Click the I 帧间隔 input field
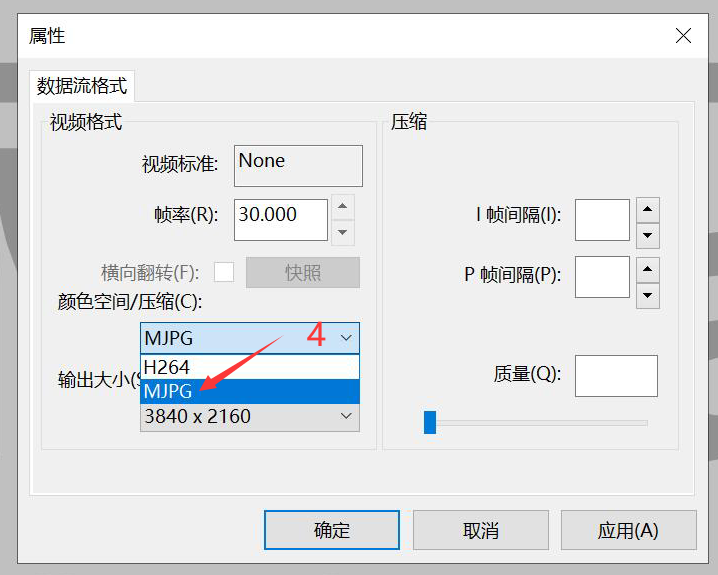Image resolution: width=718 pixels, height=575 pixels. pyautogui.click(x=602, y=220)
